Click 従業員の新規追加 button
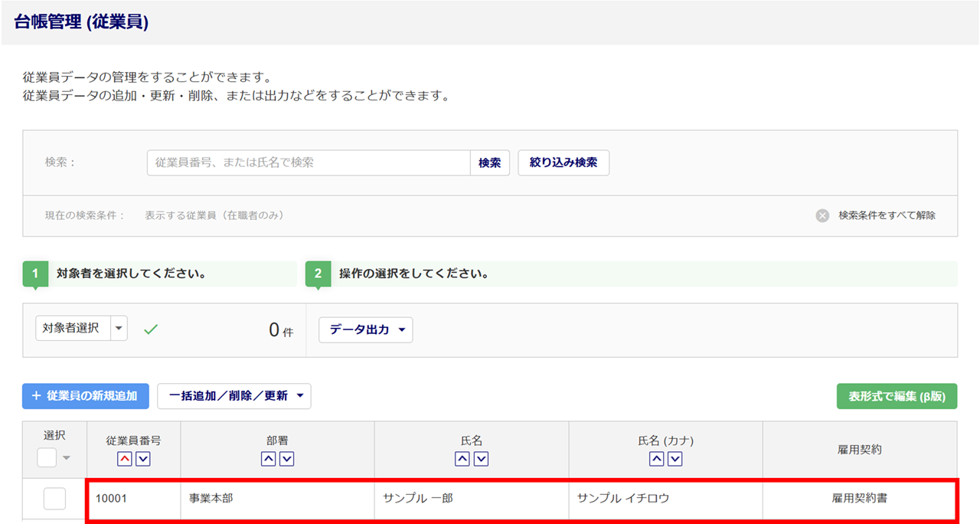This screenshot has width=980, height=524. tap(86, 396)
